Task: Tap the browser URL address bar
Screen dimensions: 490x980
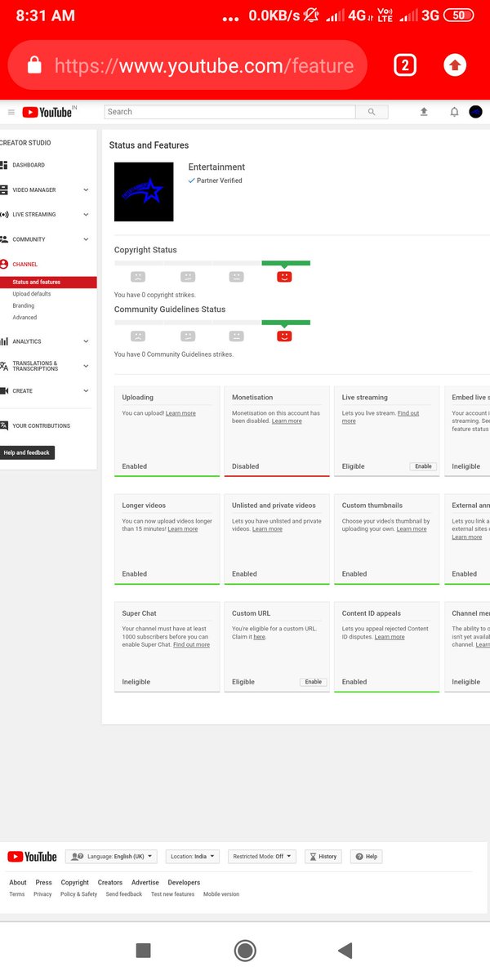Action: point(187,65)
